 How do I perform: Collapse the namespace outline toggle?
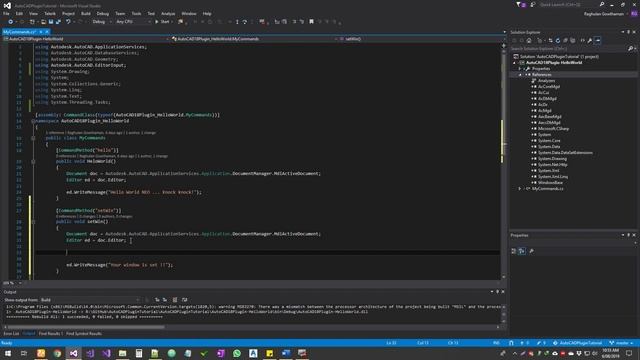(33, 121)
